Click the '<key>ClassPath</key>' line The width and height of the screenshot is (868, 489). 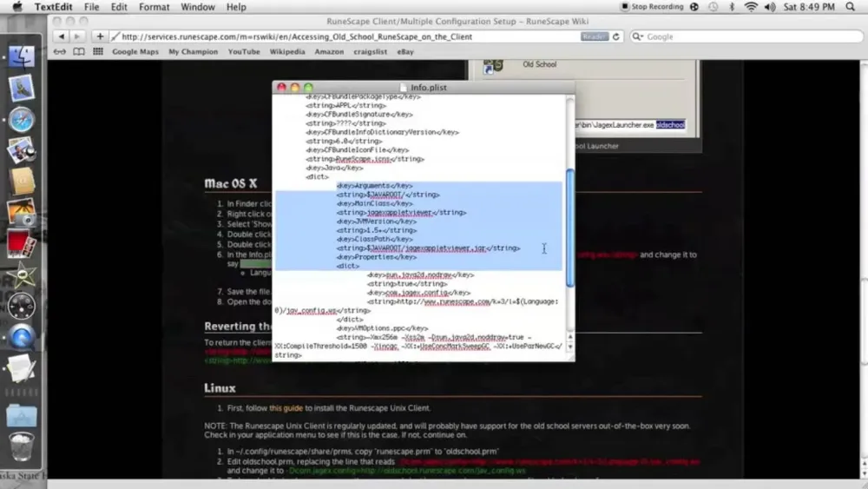[374, 239]
